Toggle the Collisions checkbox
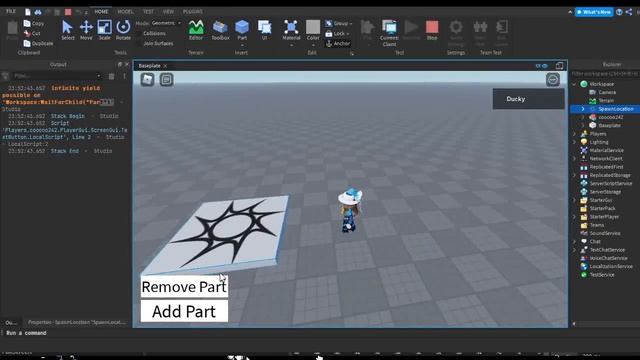Image resolution: width=640 pixels, height=360 pixels. click(x=140, y=33)
